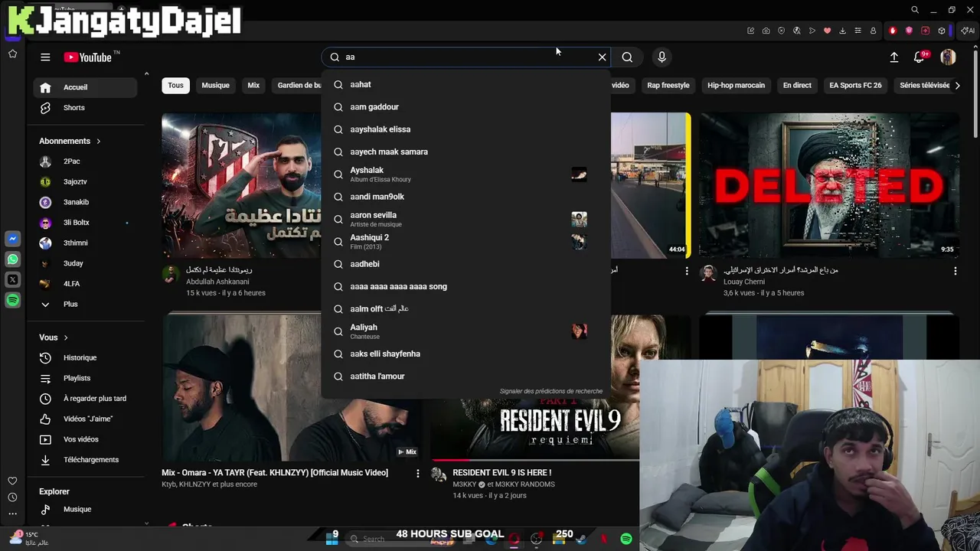Clear the search box with the X
The width and height of the screenshot is (980, 551).
click(603, 57)
